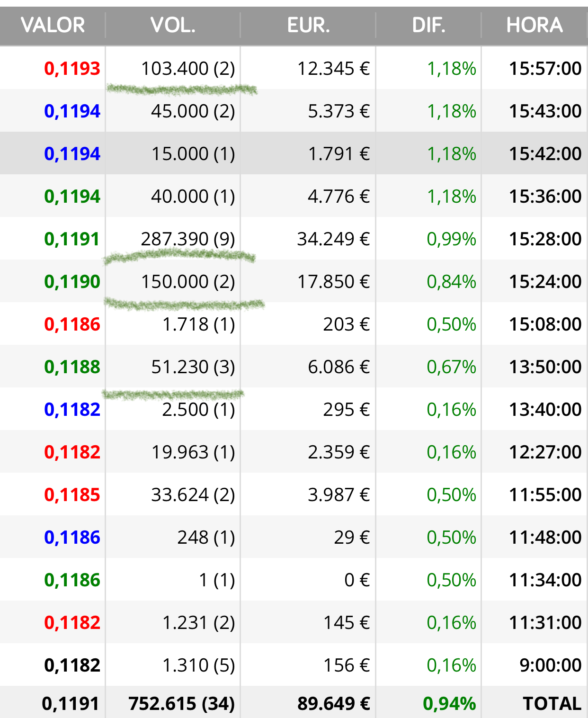Click the HORA column header

[x=535, y=25]
